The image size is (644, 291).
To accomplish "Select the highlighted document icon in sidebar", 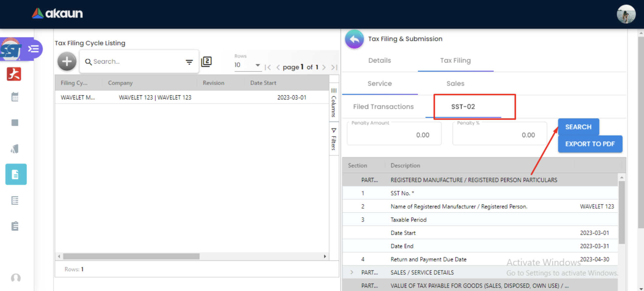I will tap(16, 174).
